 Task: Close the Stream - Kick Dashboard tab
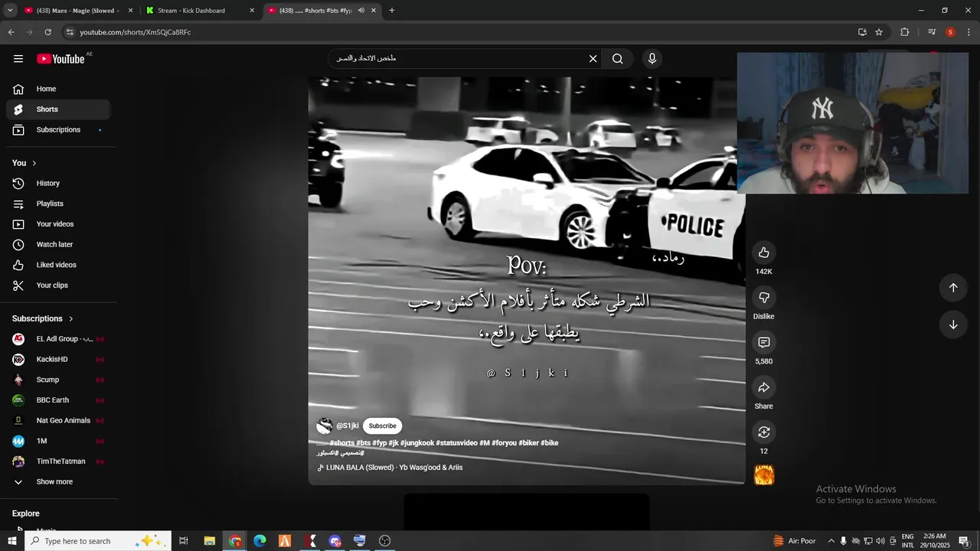coord(252,11)
